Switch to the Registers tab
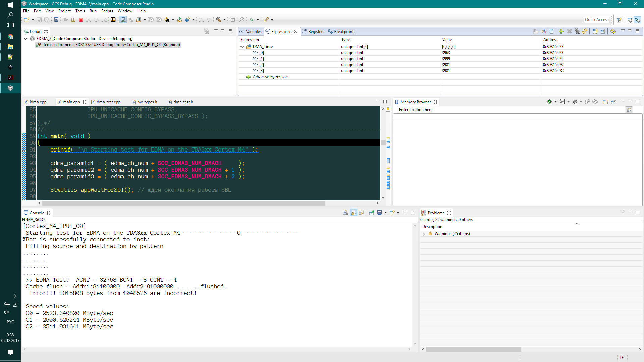Image resolution: width=644 pixels, height=362 pixels. (315, 31)
